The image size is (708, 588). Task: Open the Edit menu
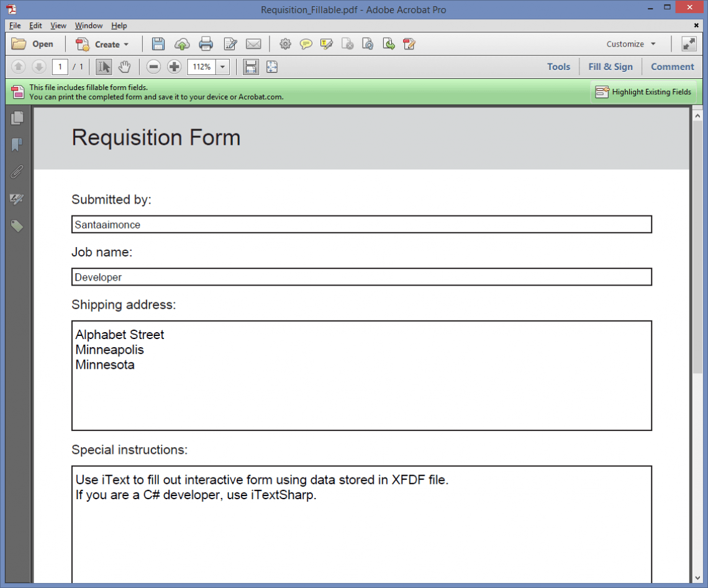pyautogui.click(x=35, y=25)
